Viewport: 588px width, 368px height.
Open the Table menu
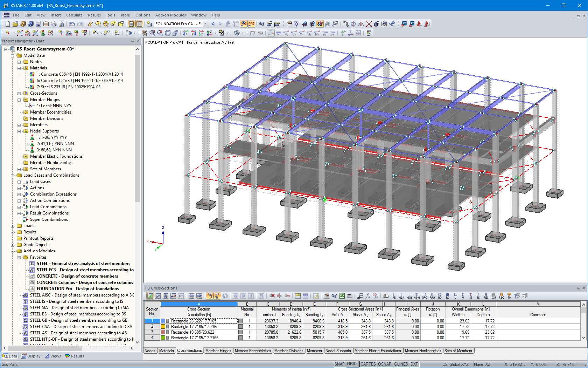[x=125, y=15]
